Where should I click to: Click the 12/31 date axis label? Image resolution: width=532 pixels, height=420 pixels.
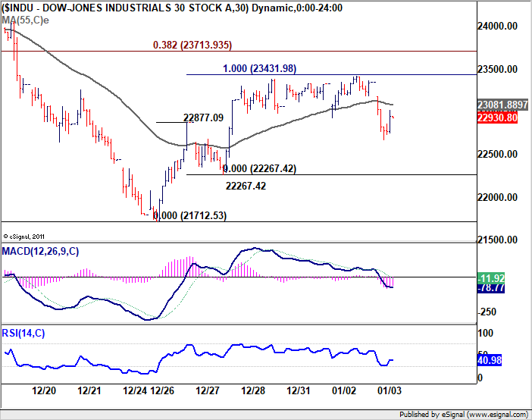299,390
